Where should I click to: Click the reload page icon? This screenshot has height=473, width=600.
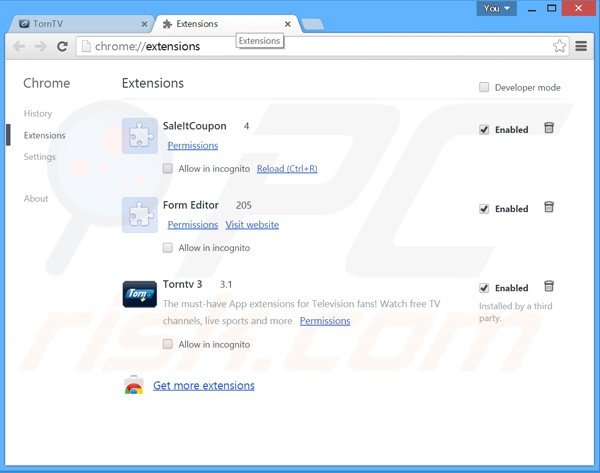click(x=62, y=46)
